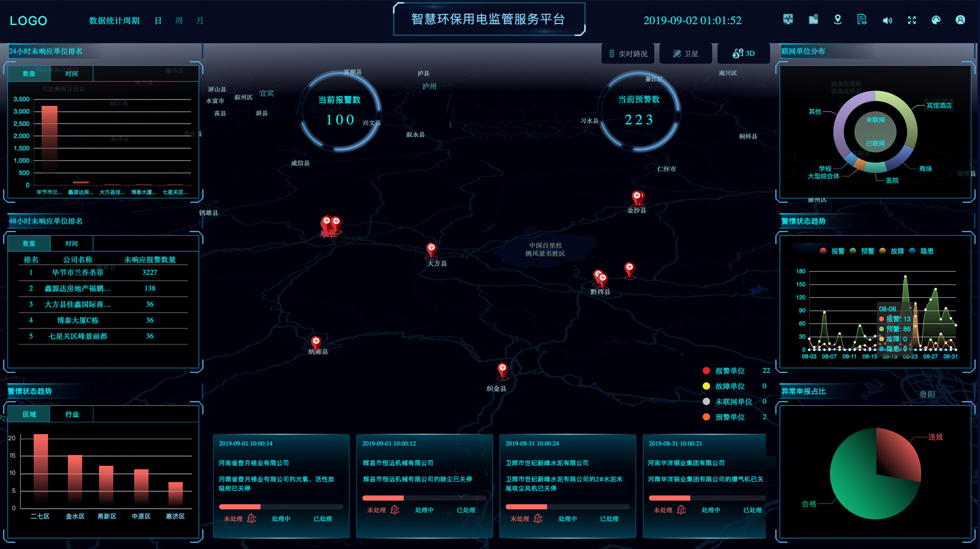Select 月 statistics period
The image size is (980, 549).
click(x=200, y=20)
